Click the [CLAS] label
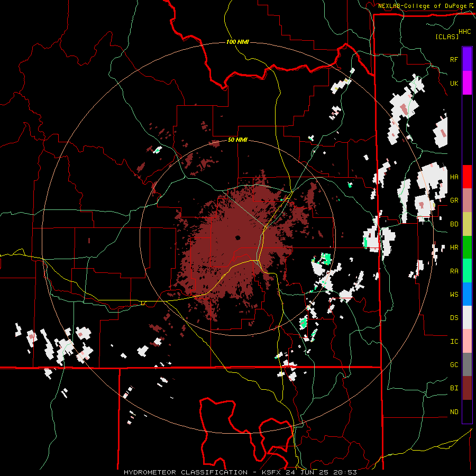Image resolution: width=476 pixels, height=476 pixels. point(447,36)
